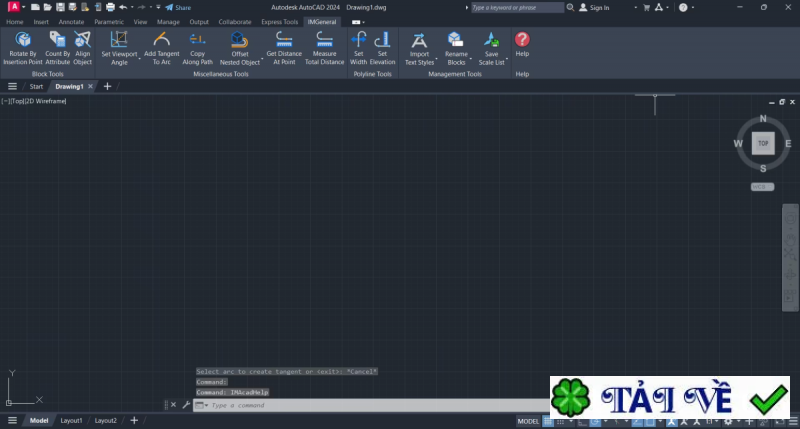
Task: Select the Set Width polyline tool
Action: click(x=359, y=47)
